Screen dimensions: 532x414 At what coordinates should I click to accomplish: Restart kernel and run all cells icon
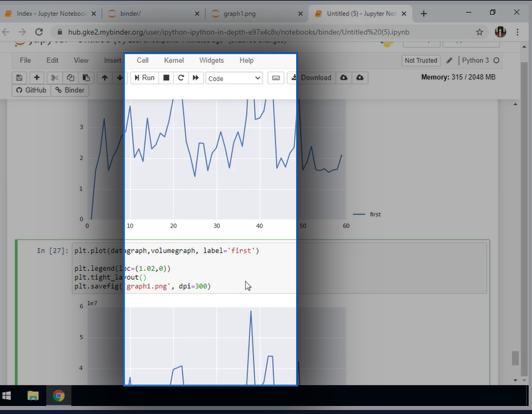click(196, 78)
